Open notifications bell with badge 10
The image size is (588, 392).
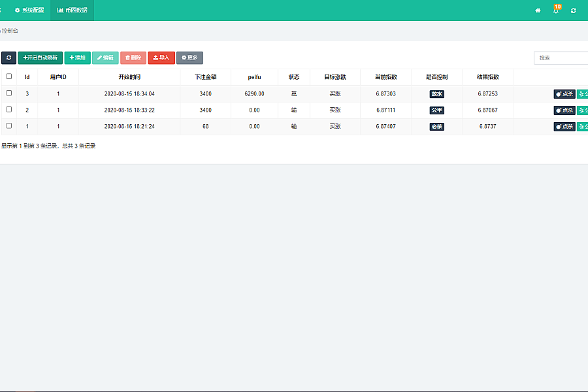tap(555, 10)
